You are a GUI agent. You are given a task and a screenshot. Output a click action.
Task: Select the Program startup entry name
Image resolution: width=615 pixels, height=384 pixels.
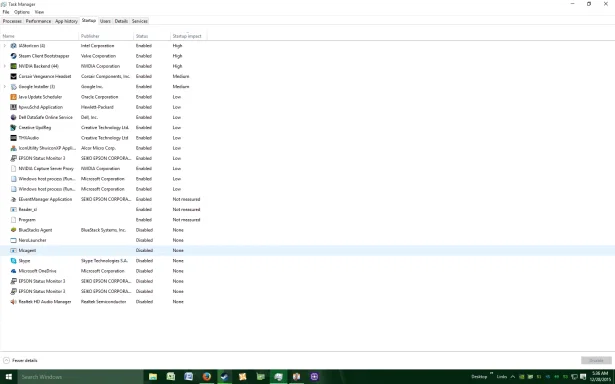point(27,220)
